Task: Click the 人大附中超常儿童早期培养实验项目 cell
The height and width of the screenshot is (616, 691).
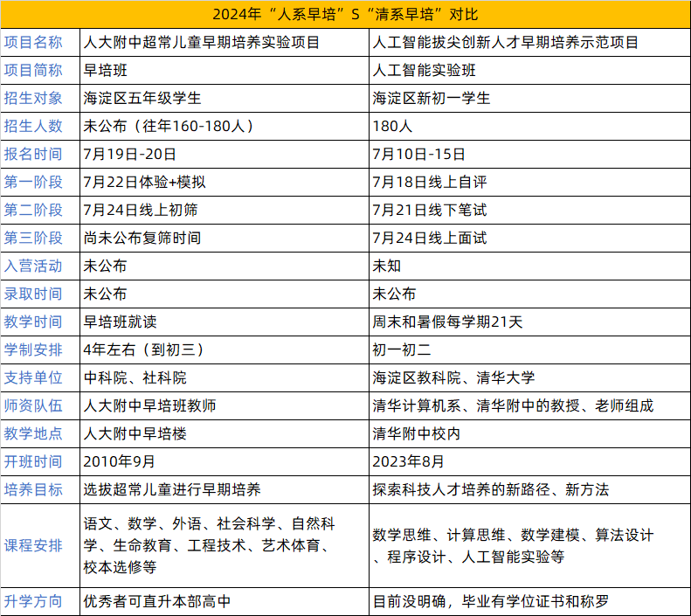Action: tap(201, 42)
